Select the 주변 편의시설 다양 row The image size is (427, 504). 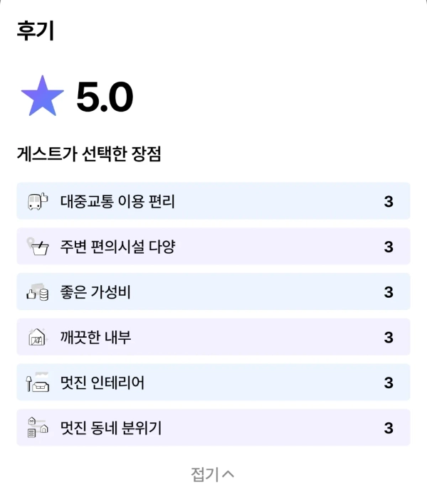pyautogui.click(x=213, y=246)
